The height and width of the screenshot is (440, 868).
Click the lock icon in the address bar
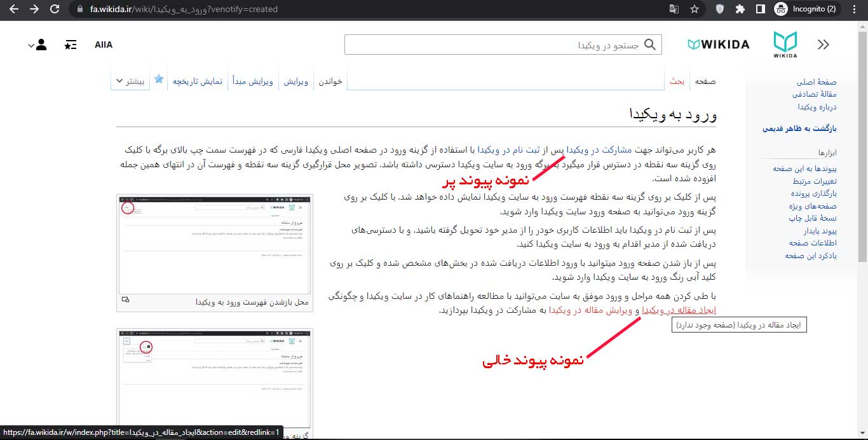point(79,10)
